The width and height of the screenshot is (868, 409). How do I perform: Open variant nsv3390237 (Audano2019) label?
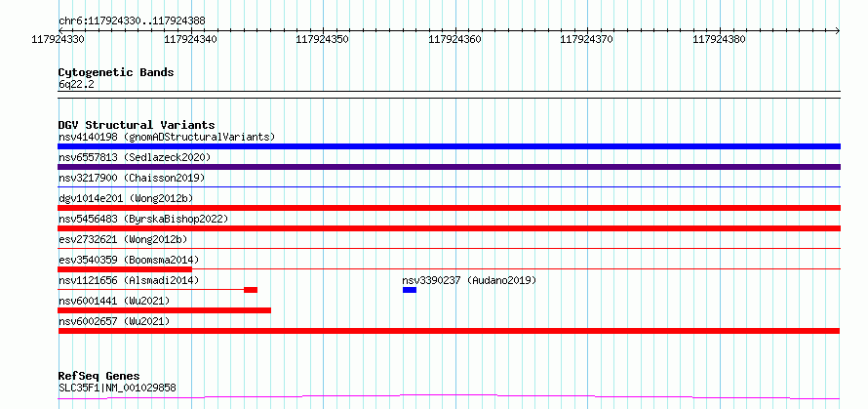pyautogui.click(x=469, y=280)
